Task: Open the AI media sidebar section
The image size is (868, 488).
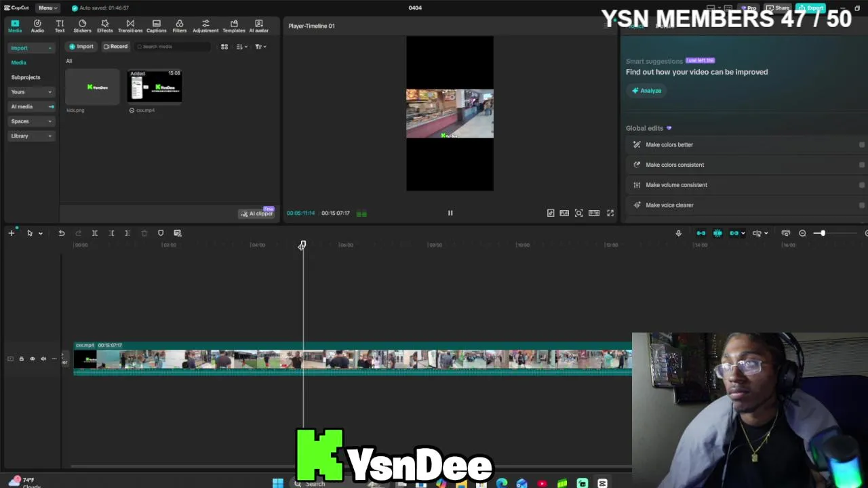Action: pyautogui.click(x=31, y=106)
